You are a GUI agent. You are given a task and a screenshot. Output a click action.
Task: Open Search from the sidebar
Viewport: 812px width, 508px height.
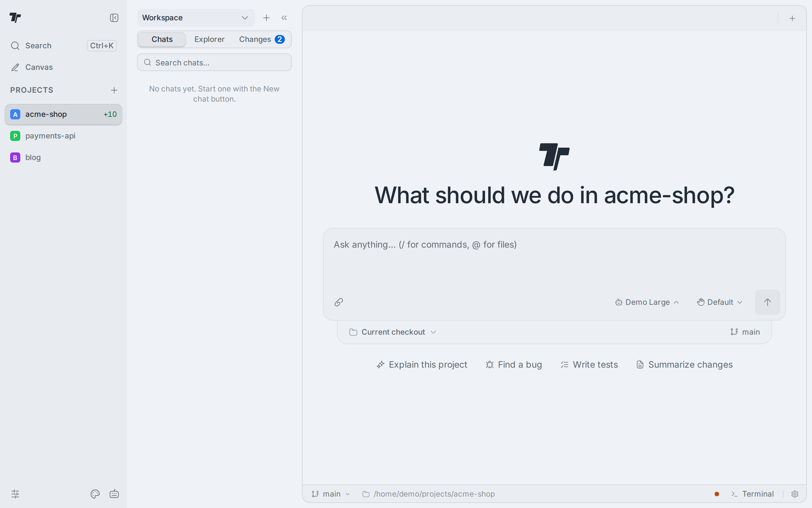pyautogui.click(x=63, y=45)
